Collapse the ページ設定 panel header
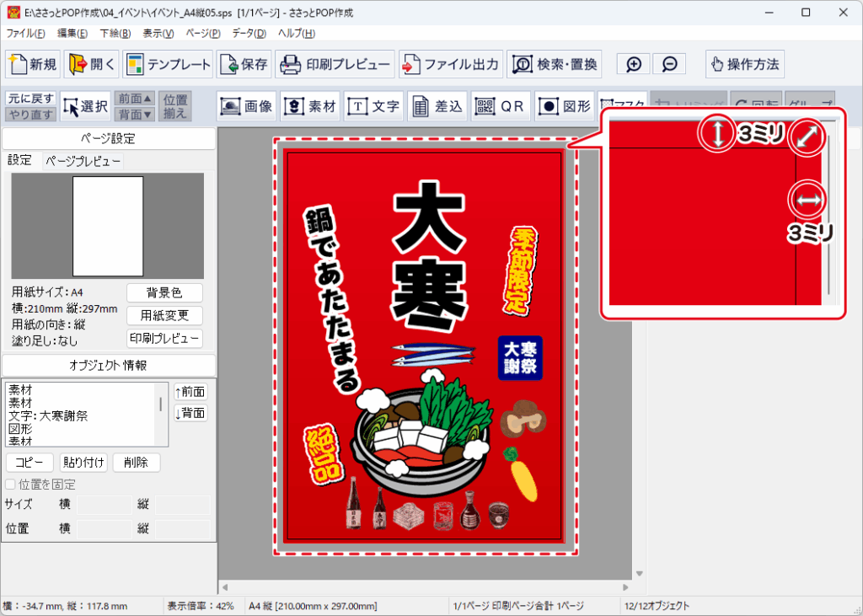863x616 pixels. (109, 139)
